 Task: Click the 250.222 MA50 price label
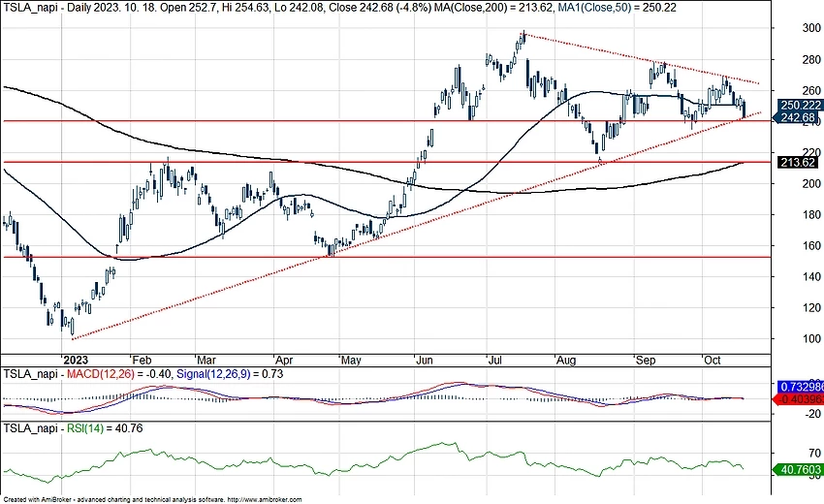click(800, 105)
